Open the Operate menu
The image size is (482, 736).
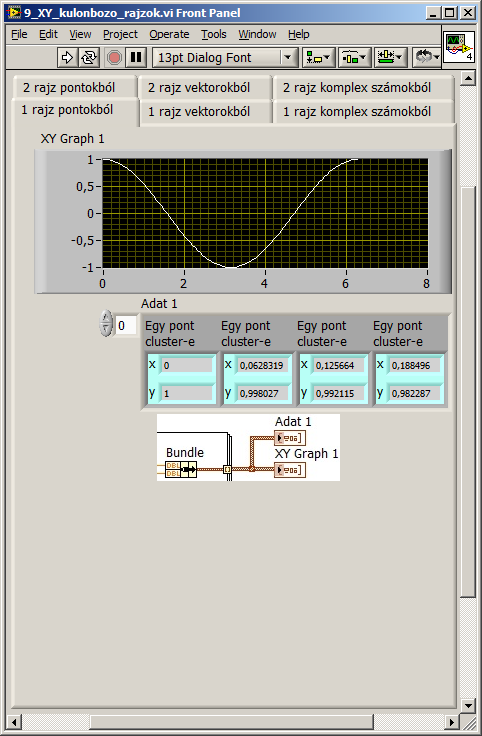169,34
